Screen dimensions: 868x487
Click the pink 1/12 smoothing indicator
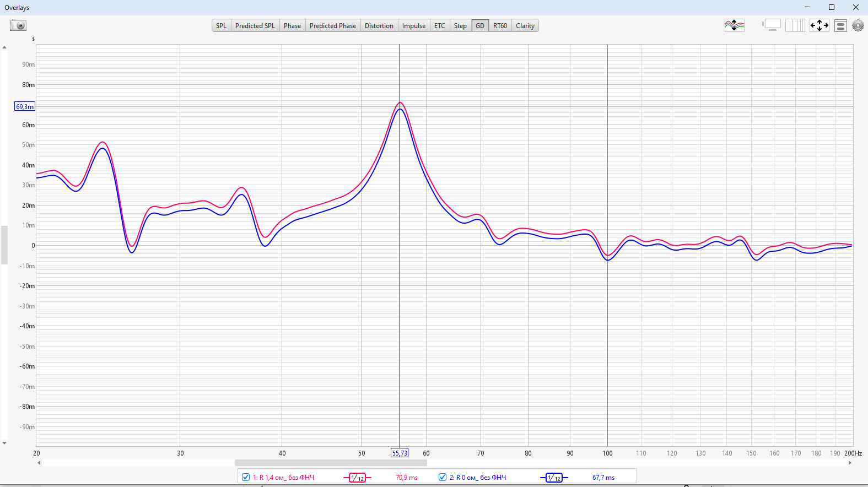pos(357,478)
